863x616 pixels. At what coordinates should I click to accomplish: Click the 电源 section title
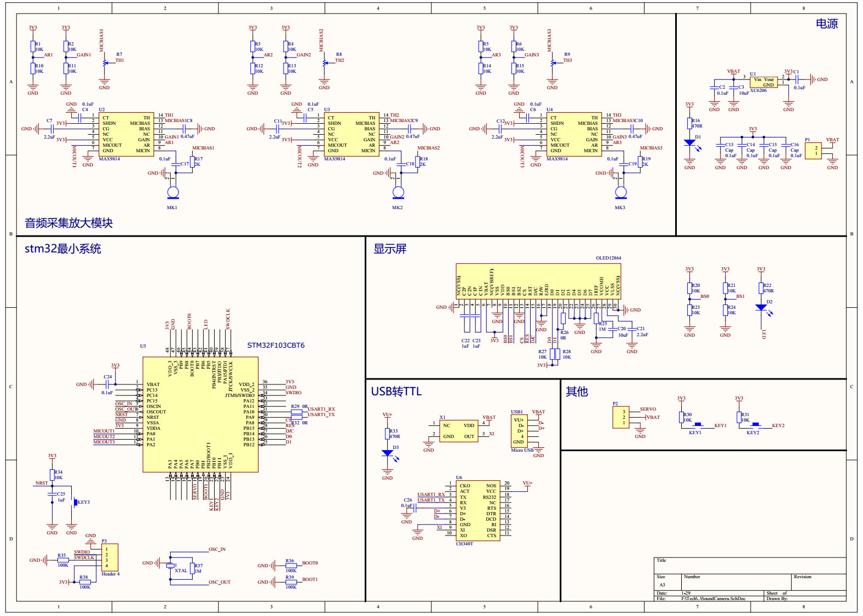[826, 24]
